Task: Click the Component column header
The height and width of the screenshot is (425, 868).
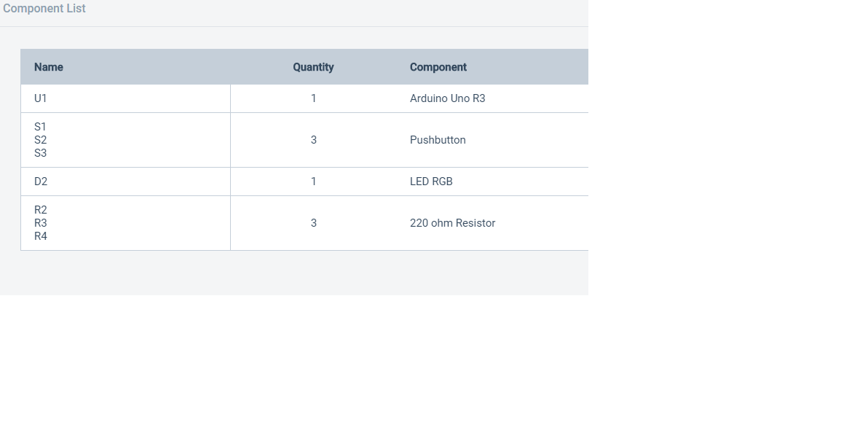Action: coord(438,67)
